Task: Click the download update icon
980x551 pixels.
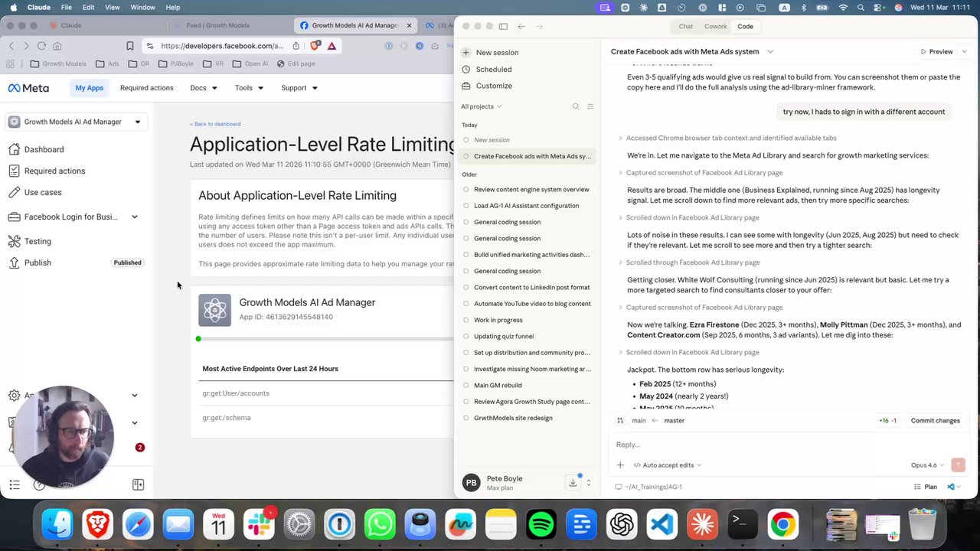Action: (x=573, y=483)
